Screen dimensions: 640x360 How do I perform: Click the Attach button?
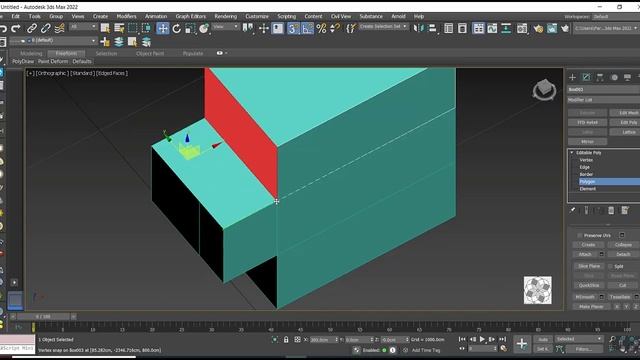click(x=585, y=254)
